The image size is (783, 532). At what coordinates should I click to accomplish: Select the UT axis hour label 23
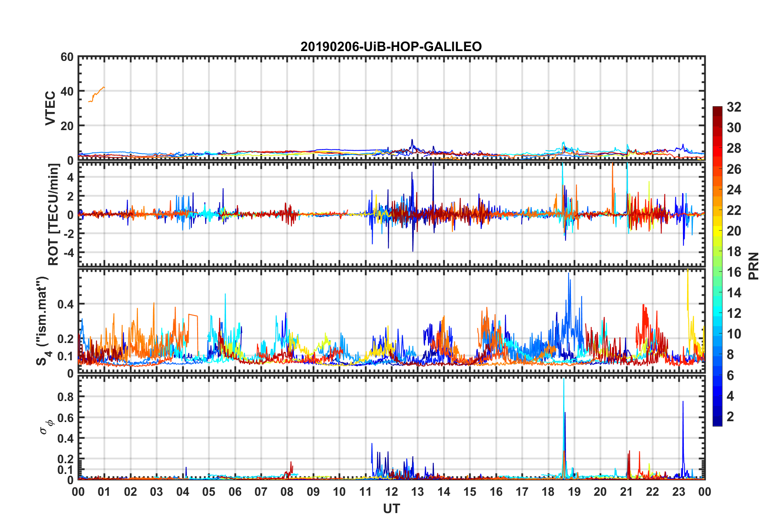(x=679, y=492)
